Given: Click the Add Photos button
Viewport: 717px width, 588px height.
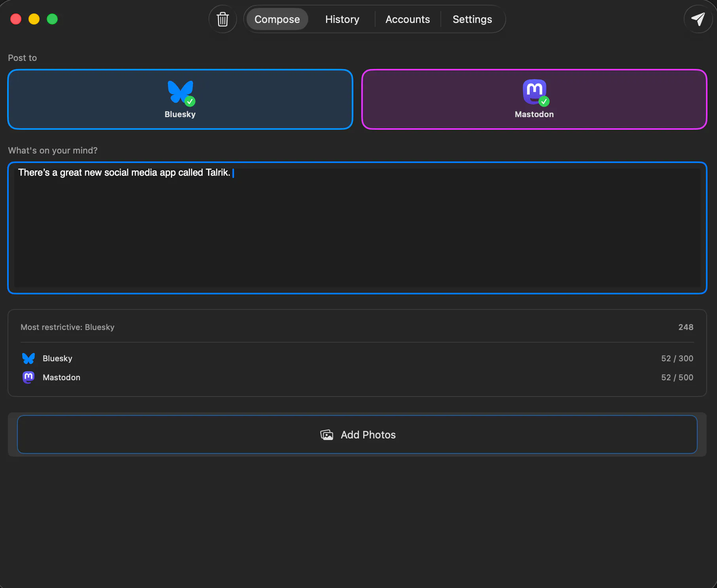Looking at the screenshot, I should pos(357,434).
